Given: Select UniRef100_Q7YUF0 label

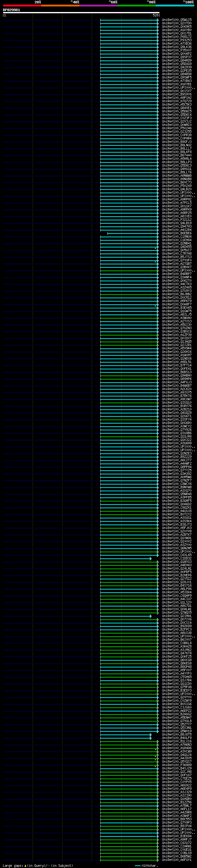Looking at the screenshot, I should coord(177,260).
